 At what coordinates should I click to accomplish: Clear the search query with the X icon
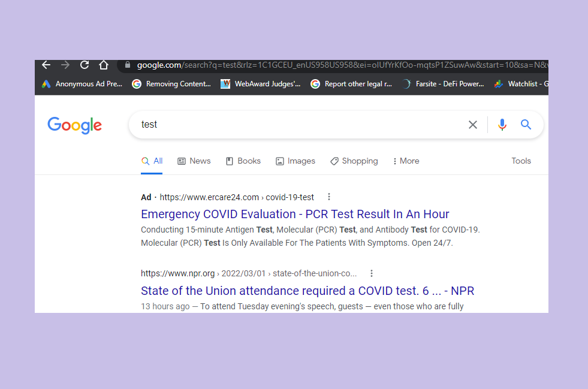pos(473,125)
